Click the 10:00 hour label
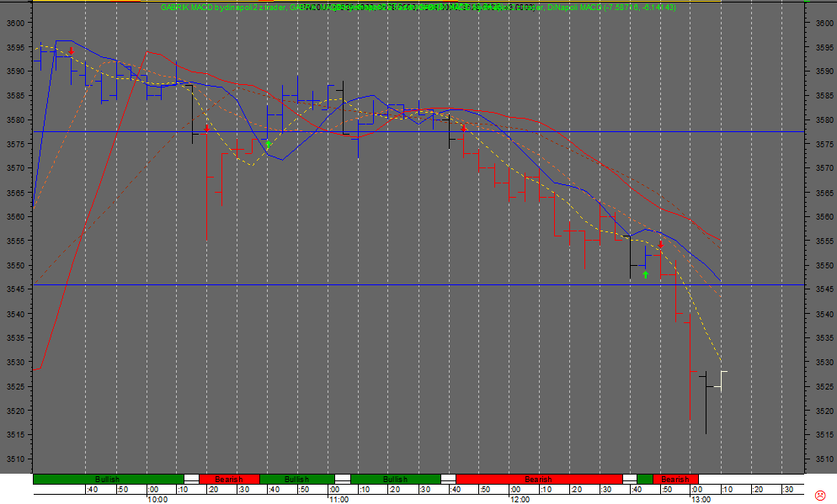The image size is (837, 504). (157, 500)
